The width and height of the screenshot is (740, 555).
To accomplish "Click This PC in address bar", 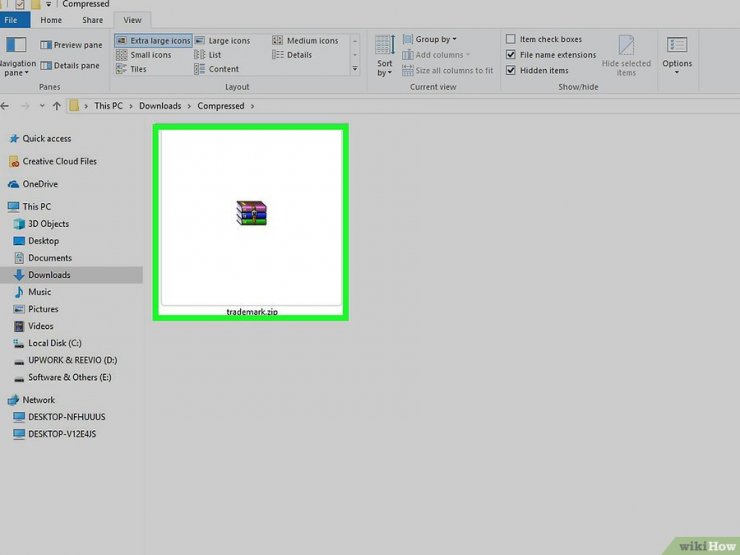I will (x=109, y=106).
